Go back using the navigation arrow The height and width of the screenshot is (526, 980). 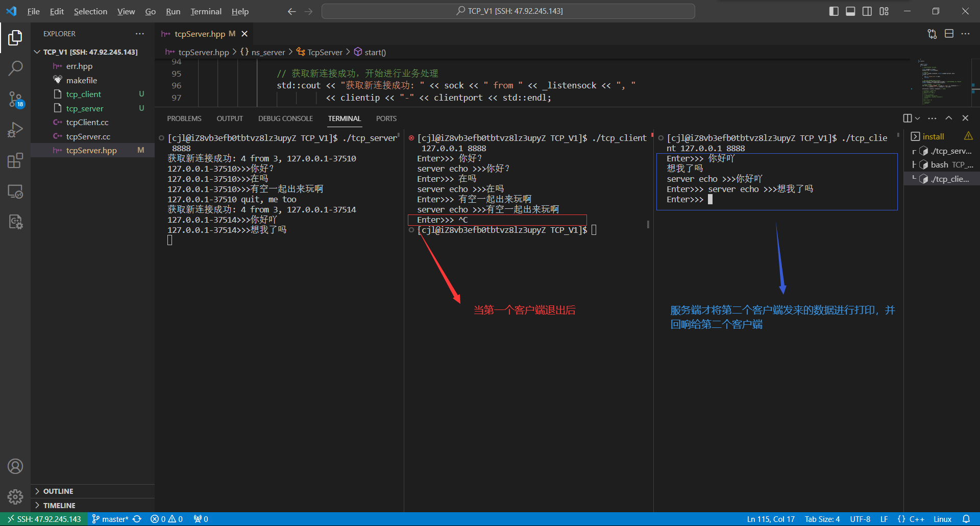[x=291, y=11]
